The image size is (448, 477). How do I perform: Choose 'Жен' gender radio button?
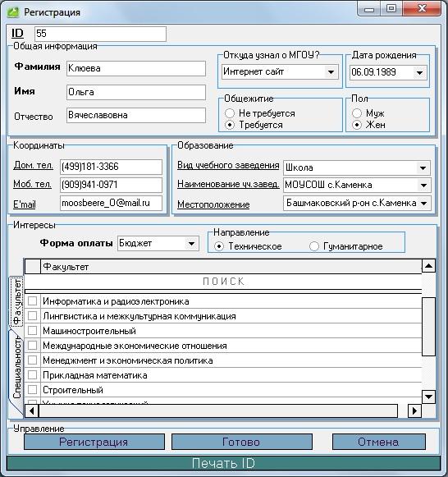click(357, 125)
